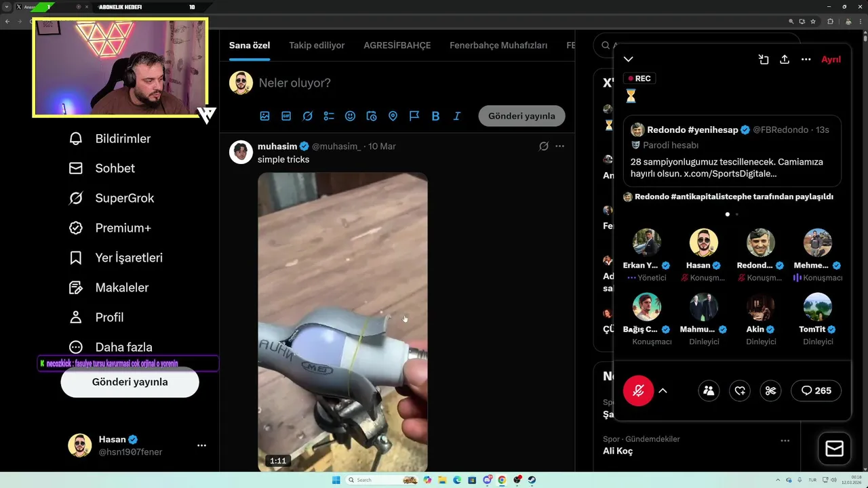This screenshot has height=488, width=868.
Task: Open the Ali Koç trending topic
Action: click(x=618, y=451)
